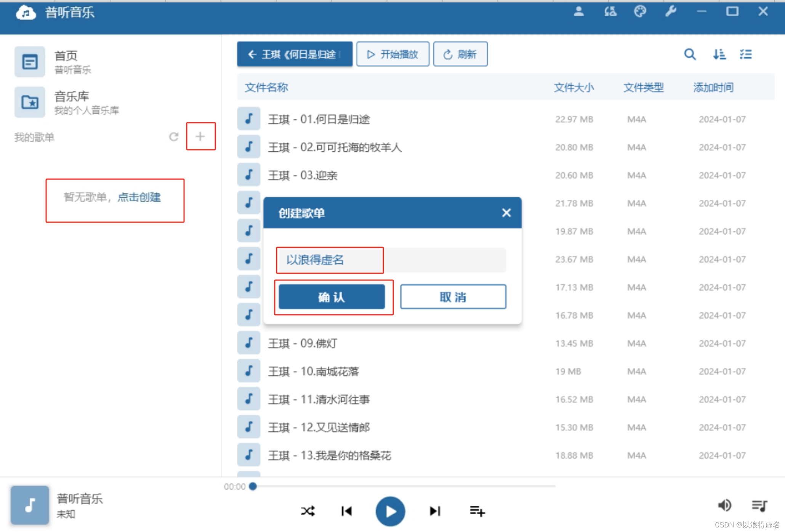Open the settings wrench icon
This screenshot has width=785, height=532.
tap(671, 11)
